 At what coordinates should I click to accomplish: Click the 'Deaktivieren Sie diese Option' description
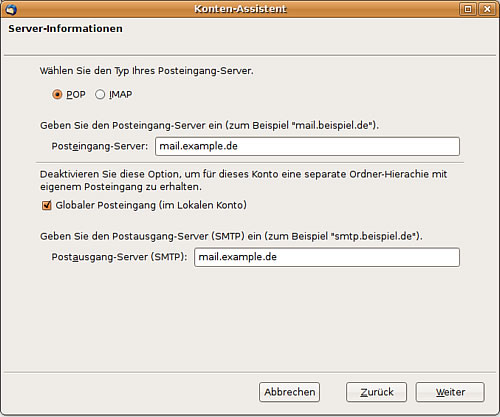coord(244,180)
